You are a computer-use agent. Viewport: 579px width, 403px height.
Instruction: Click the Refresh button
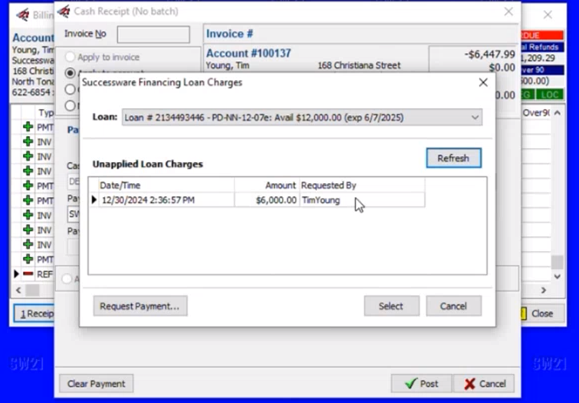(x=453, y=158)
